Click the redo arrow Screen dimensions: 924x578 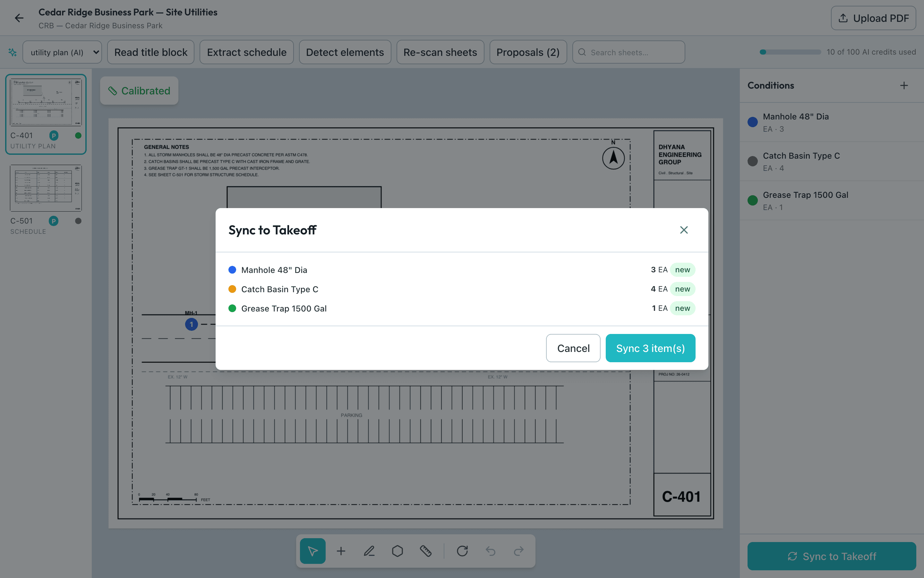coord(519,551)
